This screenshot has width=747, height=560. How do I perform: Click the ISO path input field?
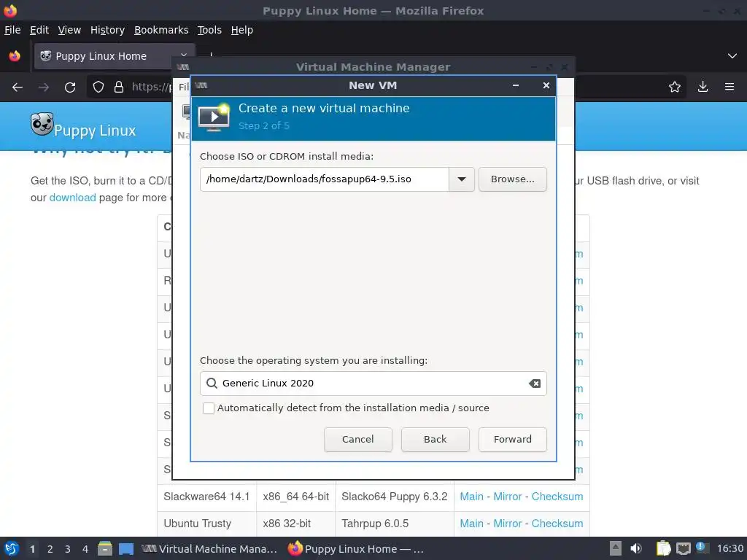(325, 179)
